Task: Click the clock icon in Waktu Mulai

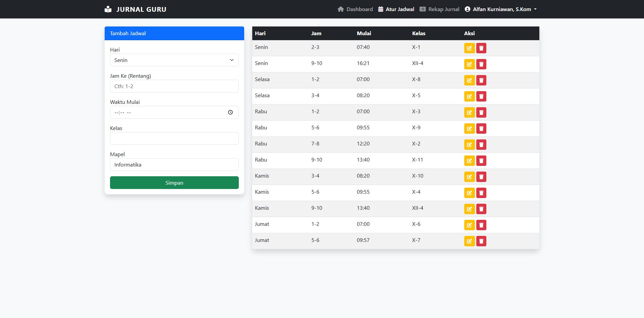Action: coord(230,113)
